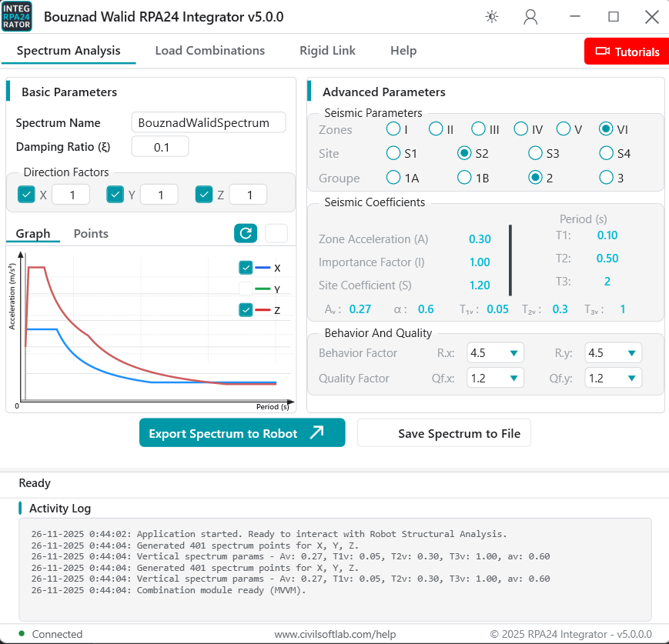Select Groupe 1B radio option

click(x=464, y=178)
